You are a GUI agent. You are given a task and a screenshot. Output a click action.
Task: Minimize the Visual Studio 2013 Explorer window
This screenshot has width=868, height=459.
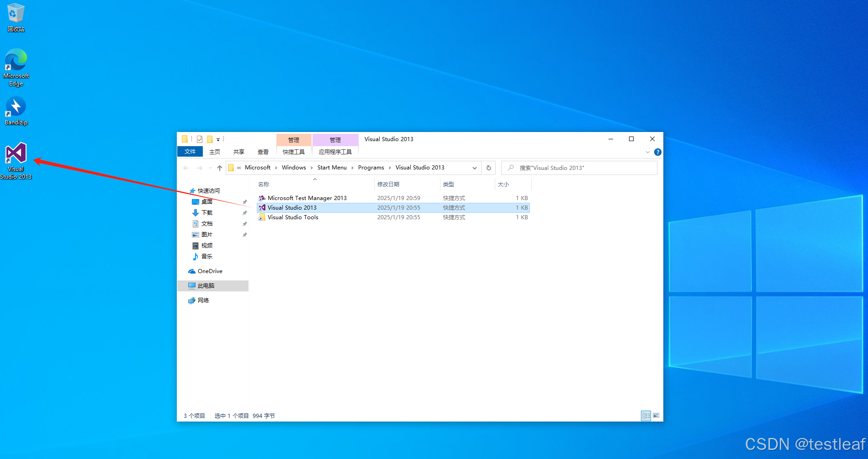click(611, 139)
